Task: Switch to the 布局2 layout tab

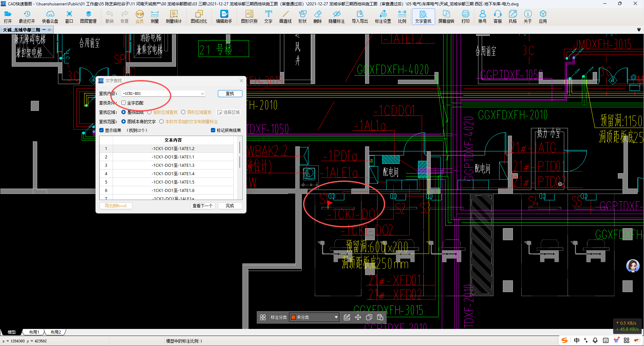Action: coord(56,332)
